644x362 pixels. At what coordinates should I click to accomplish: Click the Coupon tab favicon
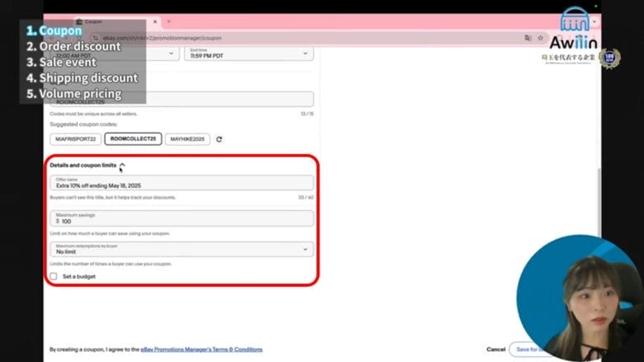tap(78, 21)
